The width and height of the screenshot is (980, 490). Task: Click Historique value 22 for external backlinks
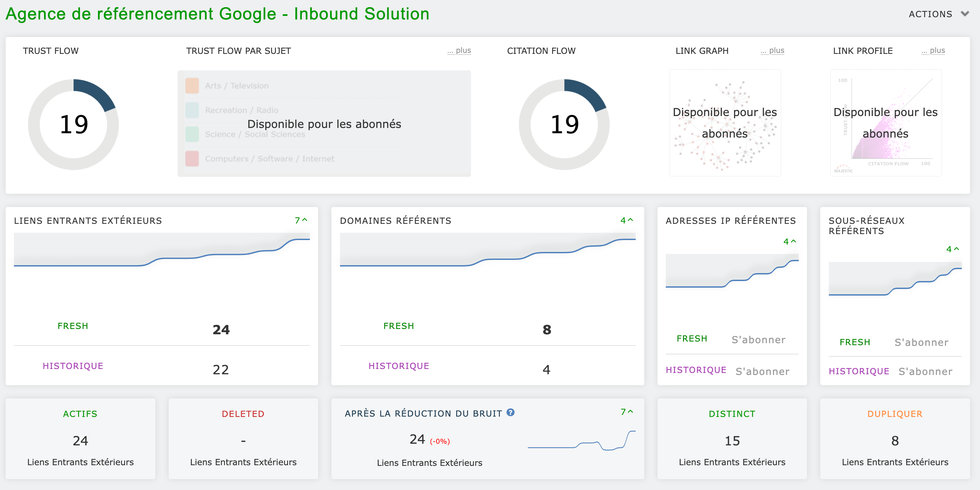click(x=221, y=369)
